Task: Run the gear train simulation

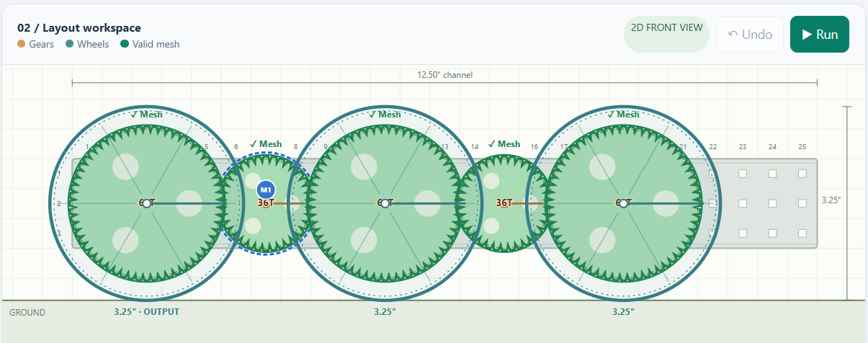Action: pyautogui.click(x=819, y=34)
